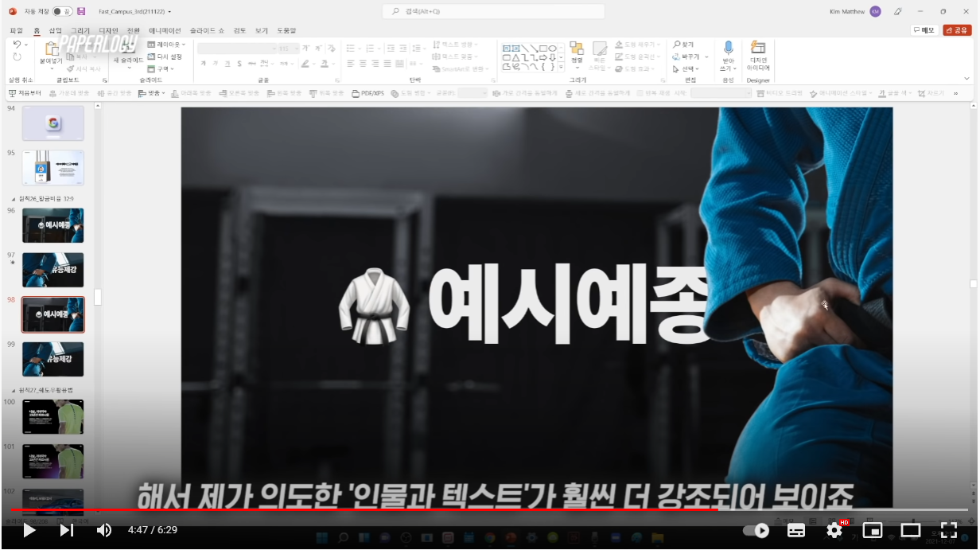Screen dimensions: 980x550
Task: Select slide 94 thumbnail with Google logo
Action: (x=52, y=123)
